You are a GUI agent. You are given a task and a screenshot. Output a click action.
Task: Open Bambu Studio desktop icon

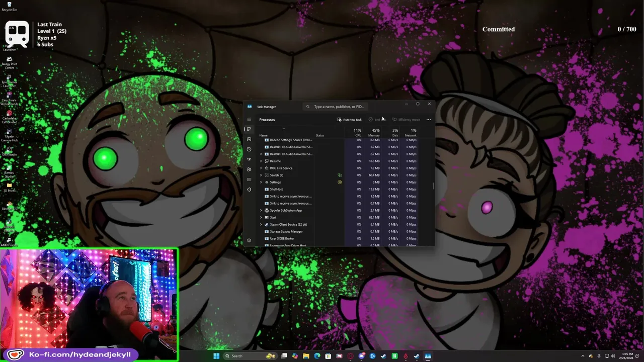coord(9,171)
